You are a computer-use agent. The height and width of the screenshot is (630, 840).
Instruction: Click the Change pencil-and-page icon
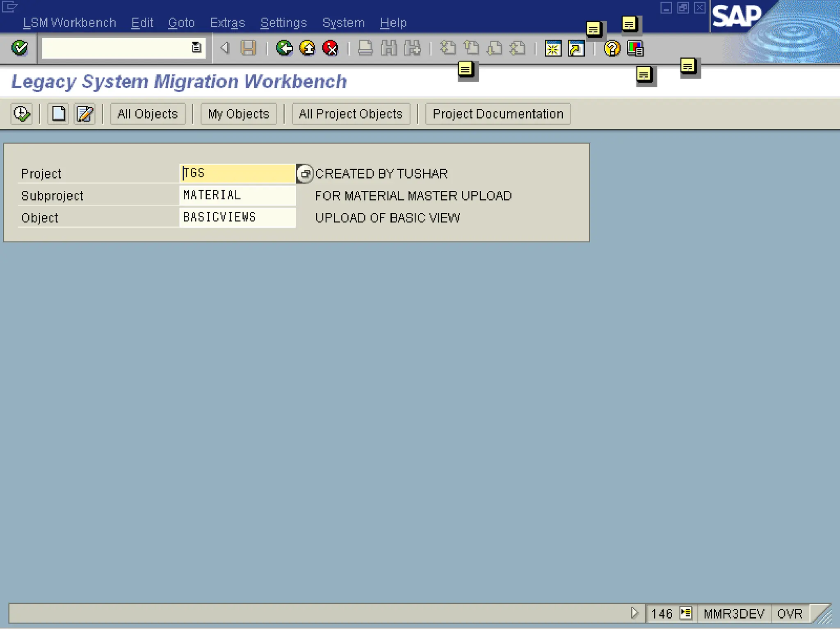84,114
